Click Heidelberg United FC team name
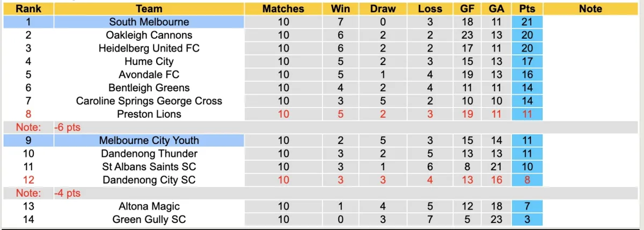This screenshot has width=644, height=230. point(149,48)
